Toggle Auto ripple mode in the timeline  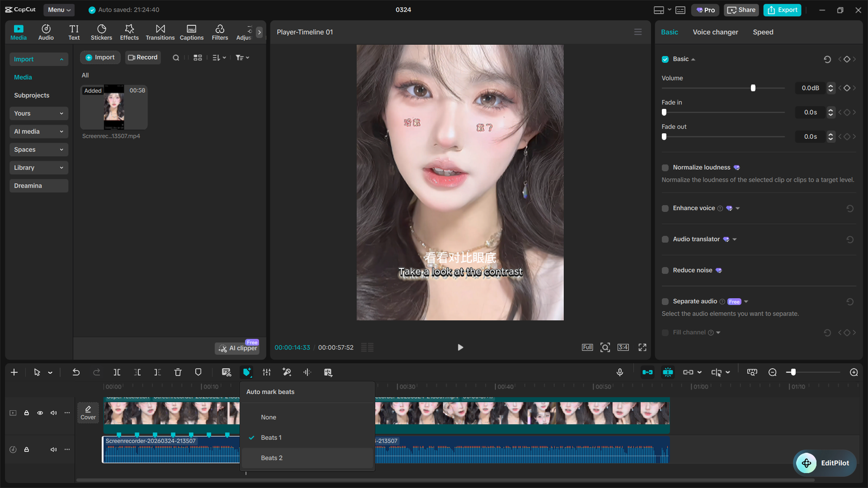(x=647, y=373)
